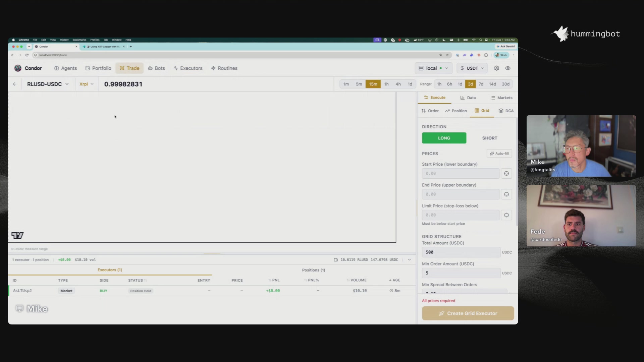Click the Auto-fill prices button
This screenshot has width=644, height=362.
(499, 154)
